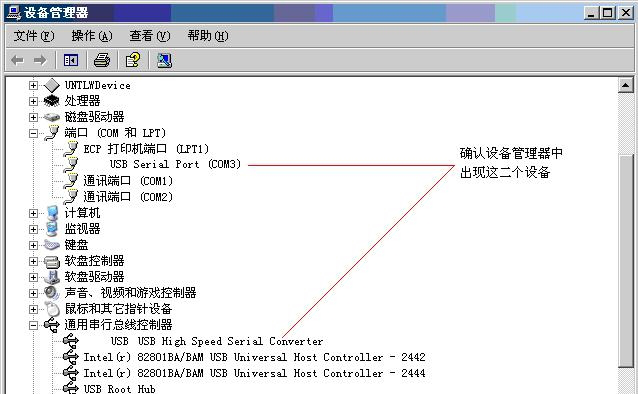Click the vertical scrollbar thumb
This screenshot has width=638, height=409.
[x=625, y=260]
